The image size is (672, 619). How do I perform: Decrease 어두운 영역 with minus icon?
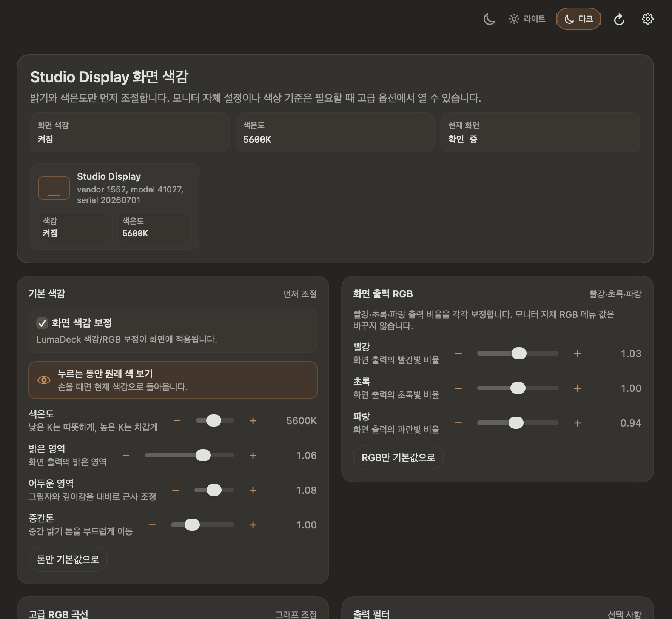(x=176, y=490)
